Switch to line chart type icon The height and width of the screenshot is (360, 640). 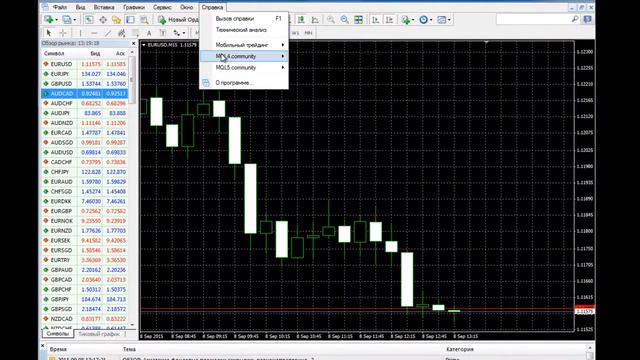tap(315, 20)
